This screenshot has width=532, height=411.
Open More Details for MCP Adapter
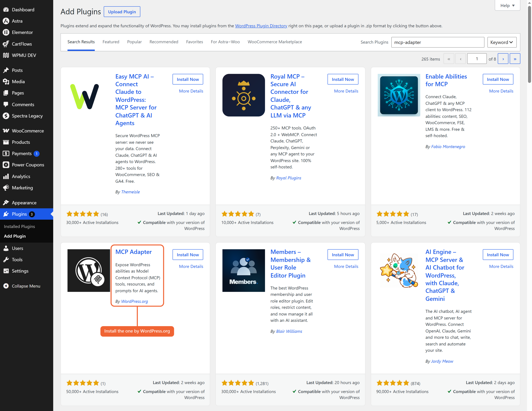point(191,266)
